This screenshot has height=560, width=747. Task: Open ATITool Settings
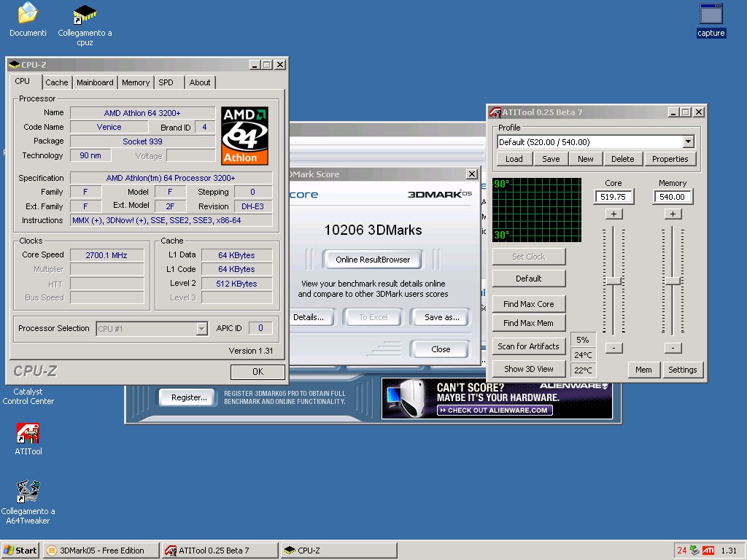(x=682, y=370)
